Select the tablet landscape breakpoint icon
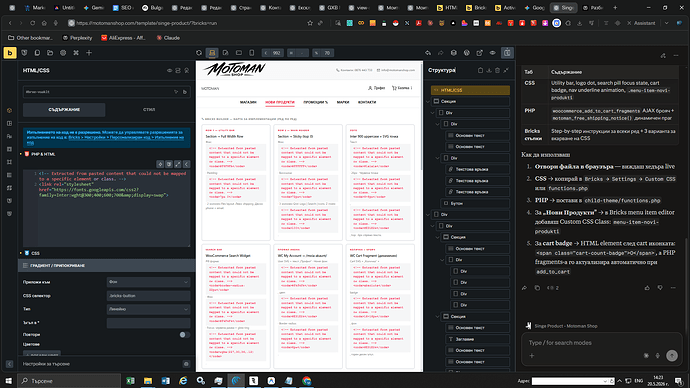The image size is (690, 388). click(x=239, y=53)
